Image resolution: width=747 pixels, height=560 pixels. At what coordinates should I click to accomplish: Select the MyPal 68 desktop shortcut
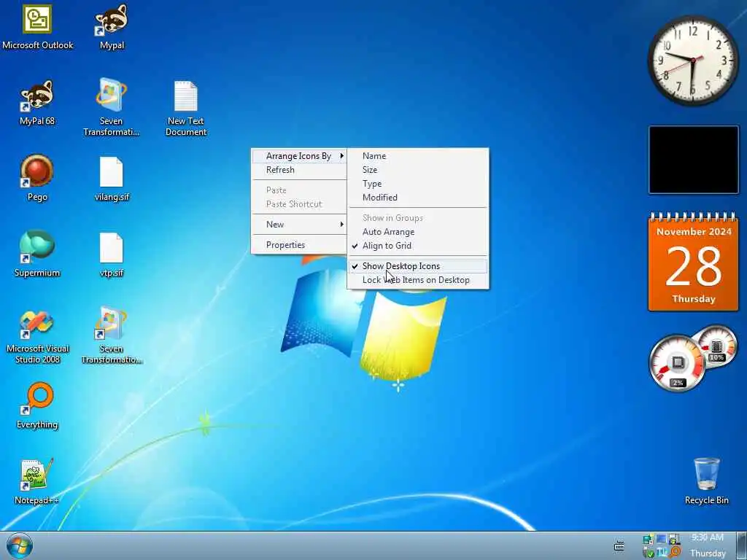pyautogui.click(x=37, y=103)
